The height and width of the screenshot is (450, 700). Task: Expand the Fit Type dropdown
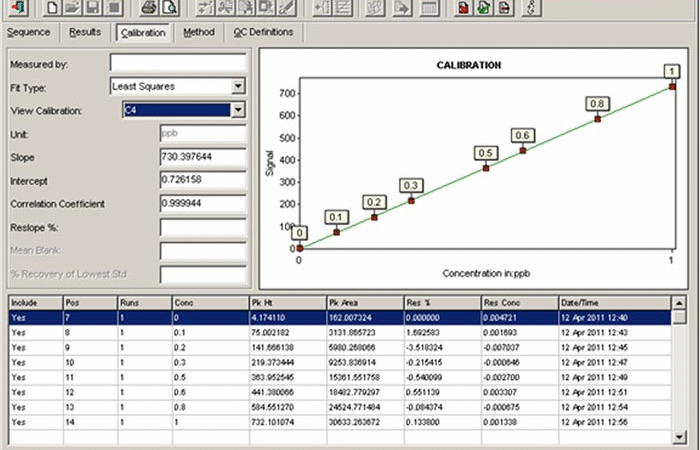point(238,87)
